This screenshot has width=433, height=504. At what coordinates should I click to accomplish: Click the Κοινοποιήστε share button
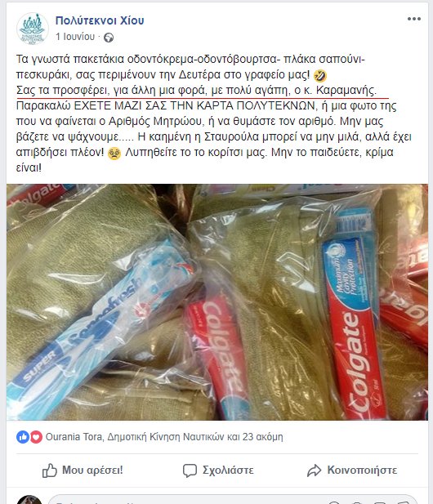(352, 471)
